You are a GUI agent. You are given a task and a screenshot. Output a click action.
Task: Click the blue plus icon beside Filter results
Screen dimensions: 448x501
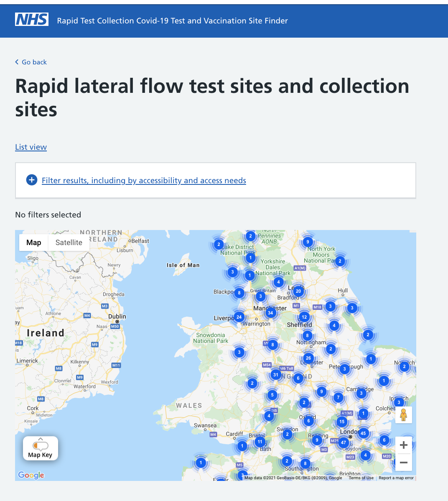(x=32, y=180)
